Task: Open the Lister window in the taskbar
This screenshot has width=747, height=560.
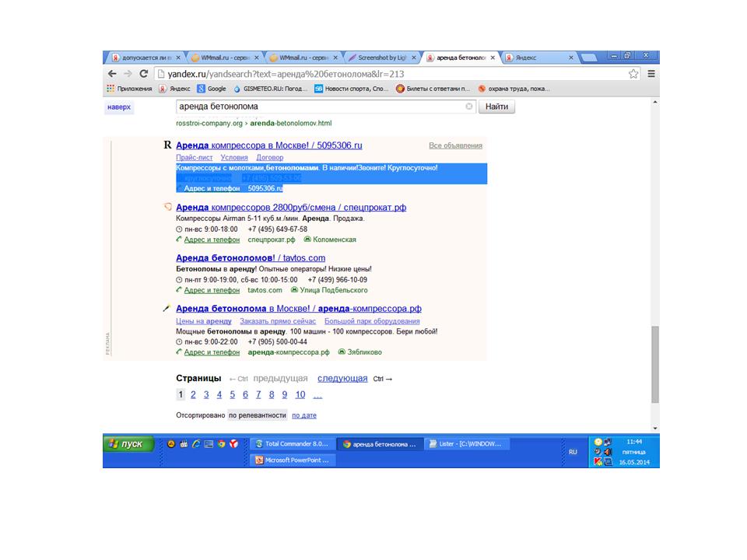Action: point(466,444)
